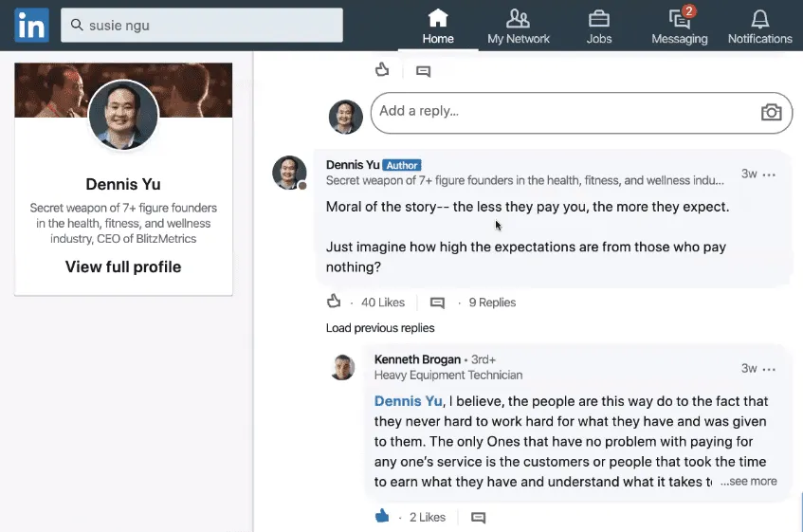Click the search field containing susie ngu

click(202, 26)
